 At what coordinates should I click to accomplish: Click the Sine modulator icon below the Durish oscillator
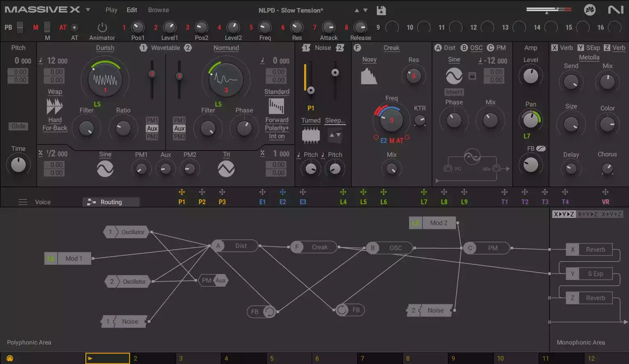[105, 168]
